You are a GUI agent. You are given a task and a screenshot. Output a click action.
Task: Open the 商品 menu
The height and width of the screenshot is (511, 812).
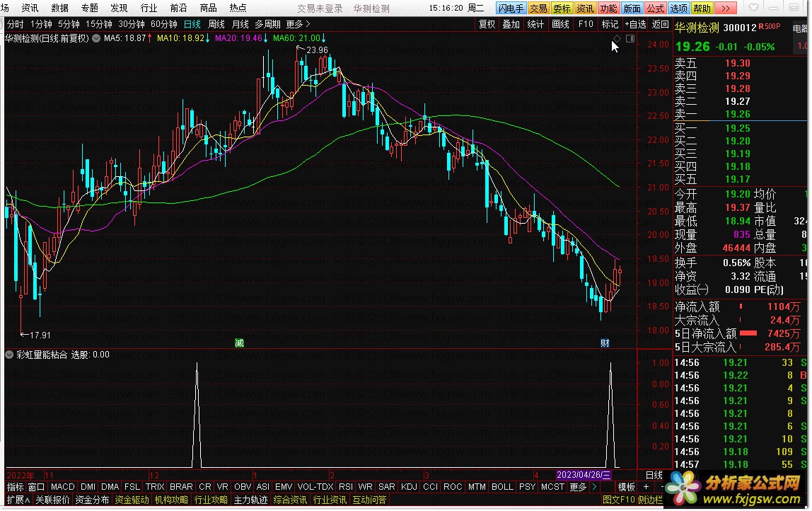208,8
